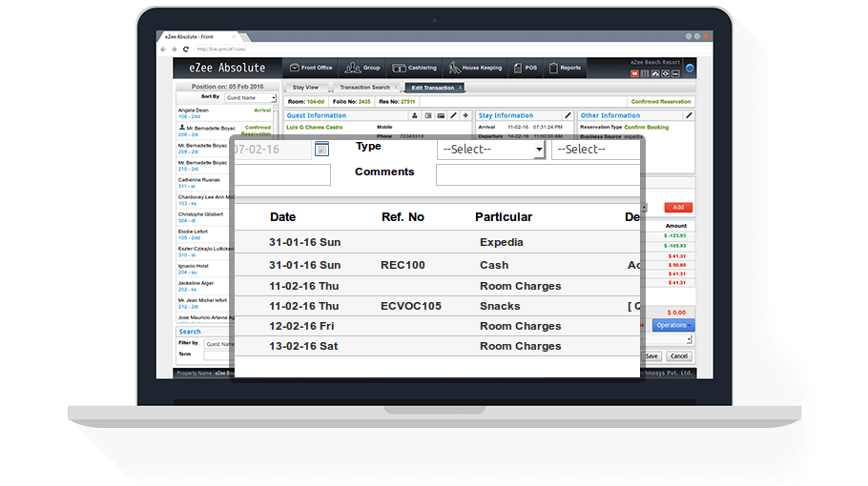Click the Ref. No column header
868x486 pixels.
point(403,217)
